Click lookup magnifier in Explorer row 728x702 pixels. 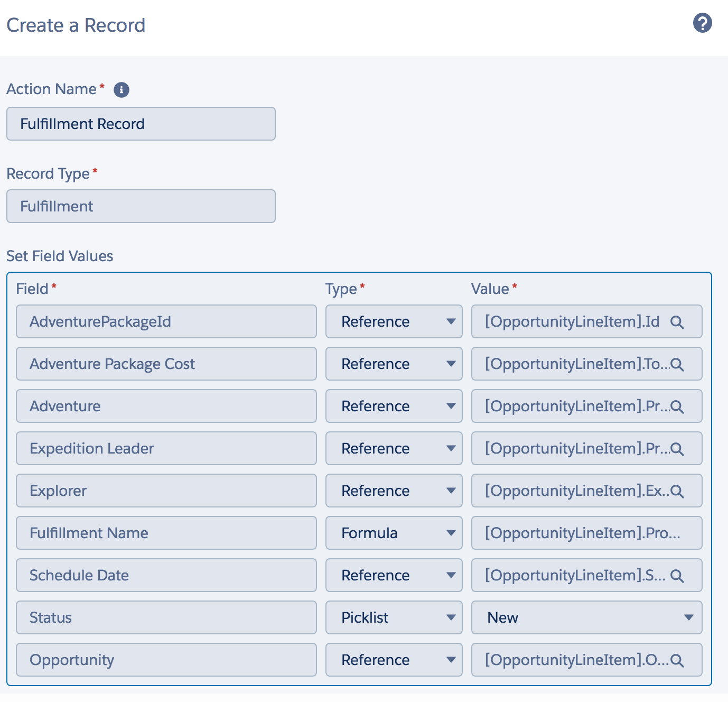click(x=677, y=491)
